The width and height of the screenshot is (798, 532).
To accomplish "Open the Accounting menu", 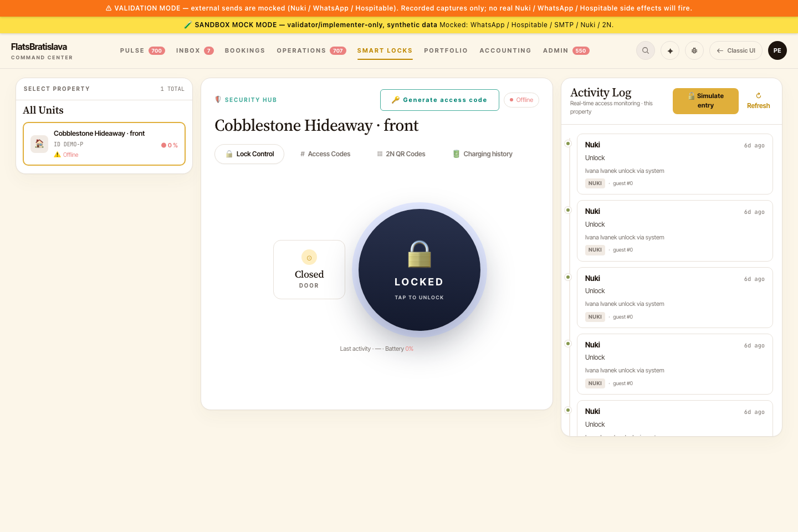I will click(x=505, y=50).
